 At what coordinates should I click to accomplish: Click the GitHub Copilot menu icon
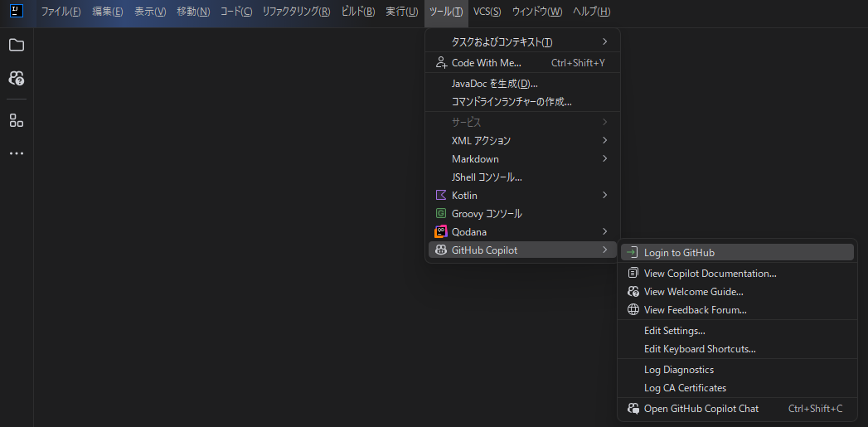click(x=441, y=250)
